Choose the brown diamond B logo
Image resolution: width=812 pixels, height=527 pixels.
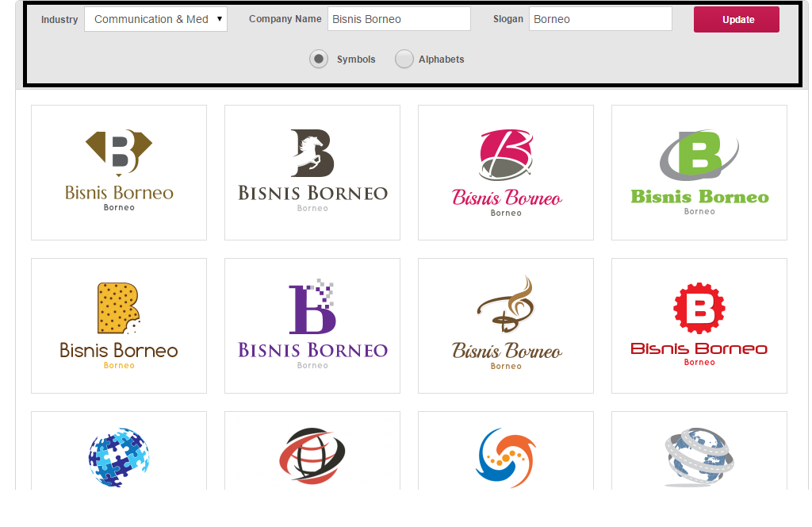[x=119, y=172]
